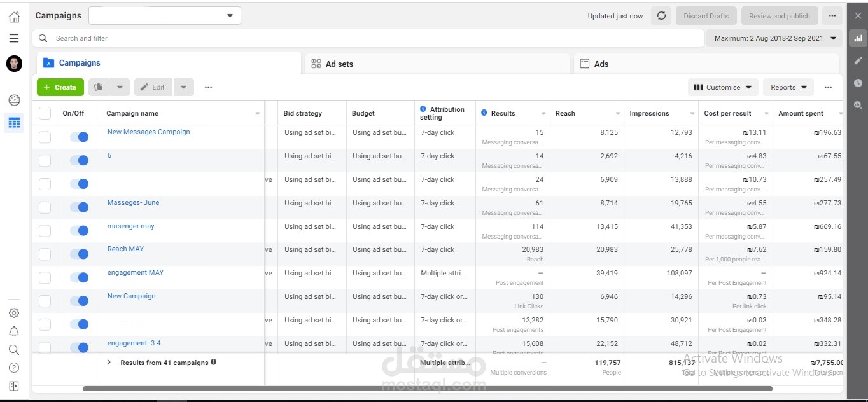The image size is (868, 402).
Task: Open the dots menu next to Reports
Action: pos(828,87)
